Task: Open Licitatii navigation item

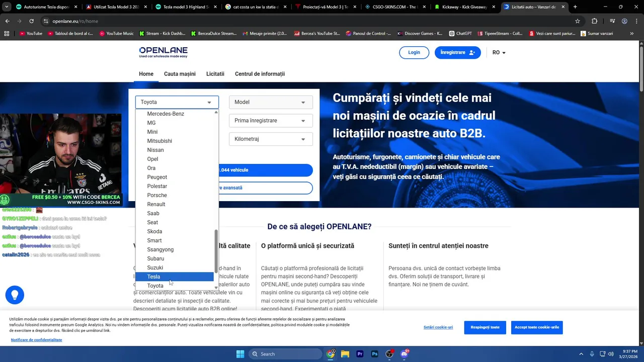Action: (215, 74)
